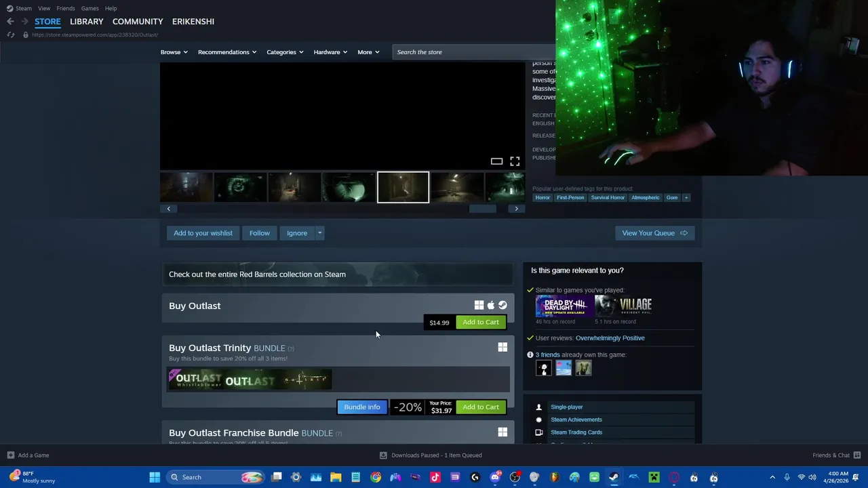The height and width of the screenshot is (488, 868).
Task: Open the first friend avatar
Action: pos(543,369)
